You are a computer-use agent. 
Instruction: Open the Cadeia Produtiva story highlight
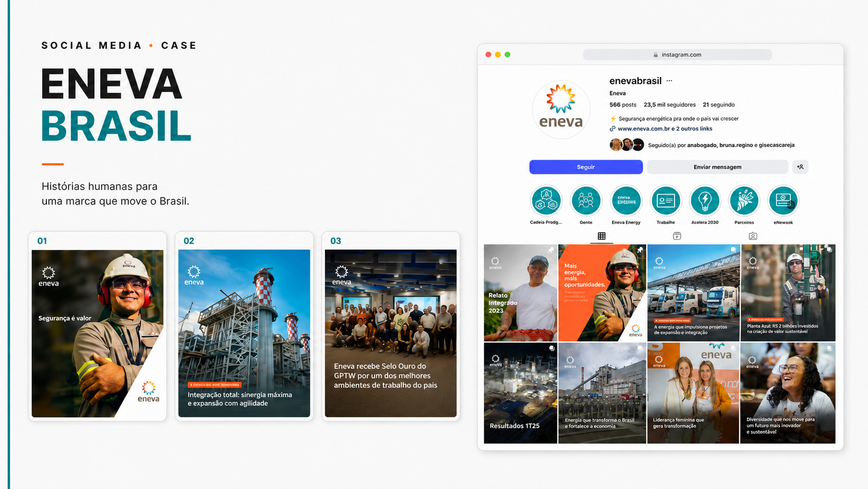tap(546, 201)
